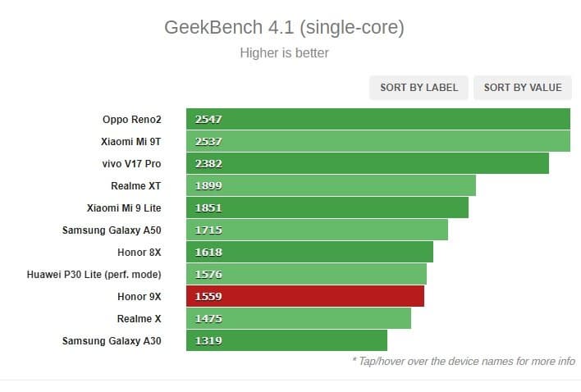This screenshot has height=392, width=581.
Task: Select the Realme XT bar showing 1899
Action: 331,185
